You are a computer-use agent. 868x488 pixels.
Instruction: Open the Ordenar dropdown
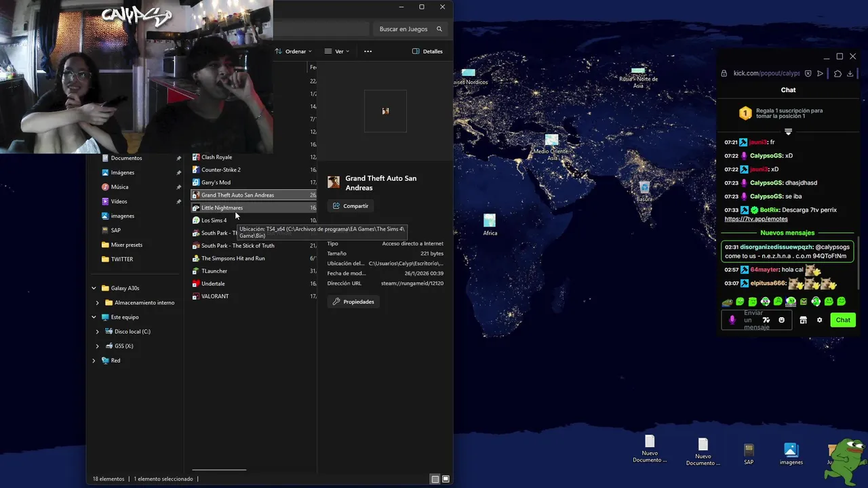(x=294, y=52)
